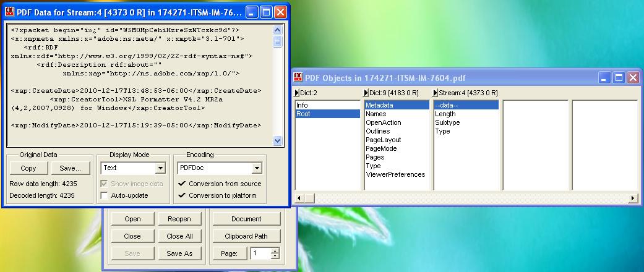Select PageLayout entry
This screenshot has width=644, height=272.
click(x=397, y=140)
